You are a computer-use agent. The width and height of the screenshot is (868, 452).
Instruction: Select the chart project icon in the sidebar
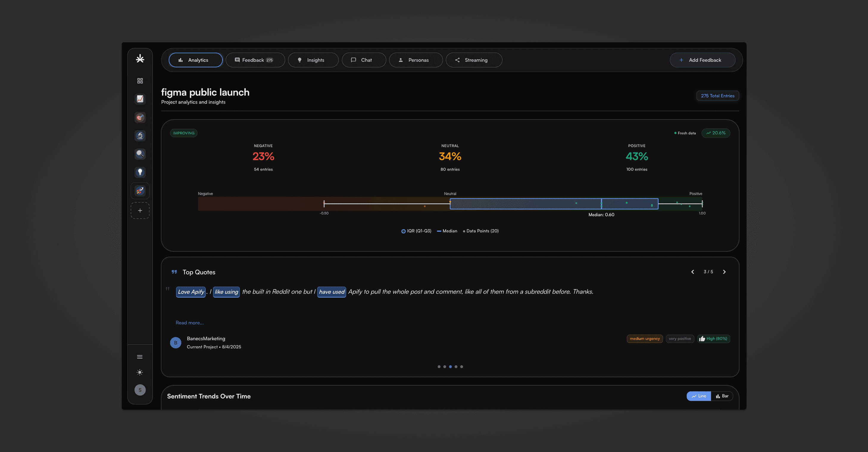(140, 99)
